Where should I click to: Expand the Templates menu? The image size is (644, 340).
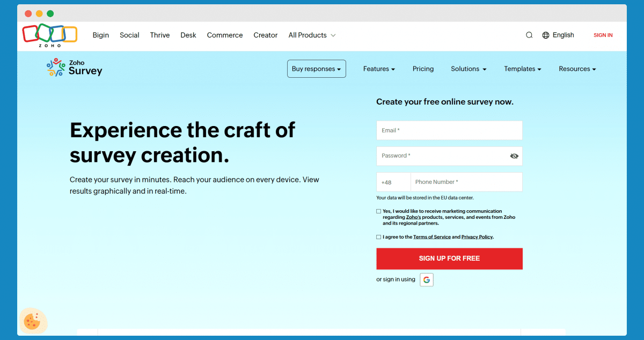pos(523,69)
